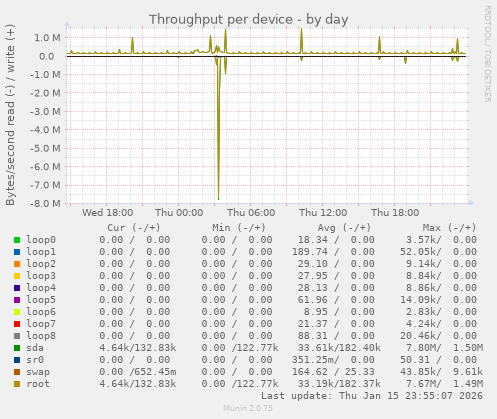Image resolution: width=497 pixels, height=419 pixels.
Task: Select the loop8 legend label
Action: coord(41,336)
